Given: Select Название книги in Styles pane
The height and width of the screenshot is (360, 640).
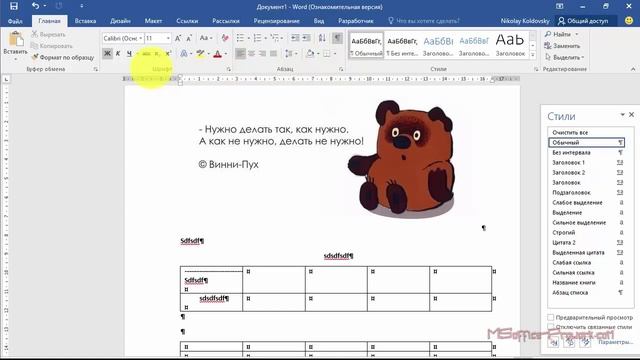Looking at the screenshot, I should 586,282.
